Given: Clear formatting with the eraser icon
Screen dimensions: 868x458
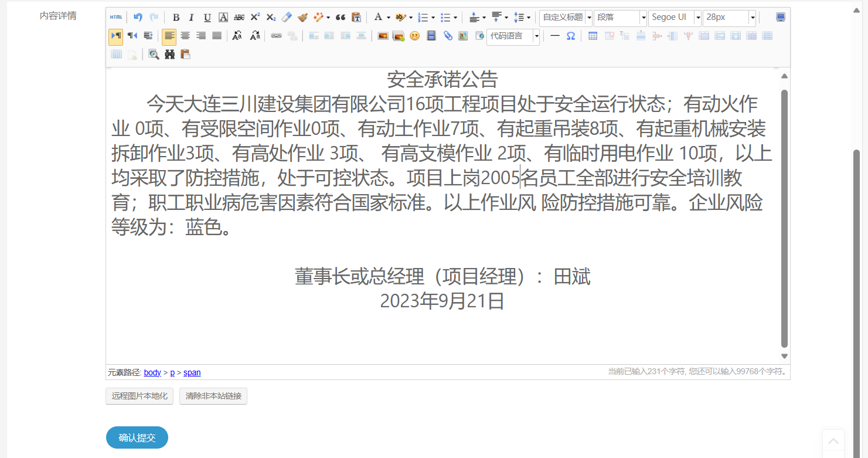Looking at the screenshot, I should tap(287, 18).
